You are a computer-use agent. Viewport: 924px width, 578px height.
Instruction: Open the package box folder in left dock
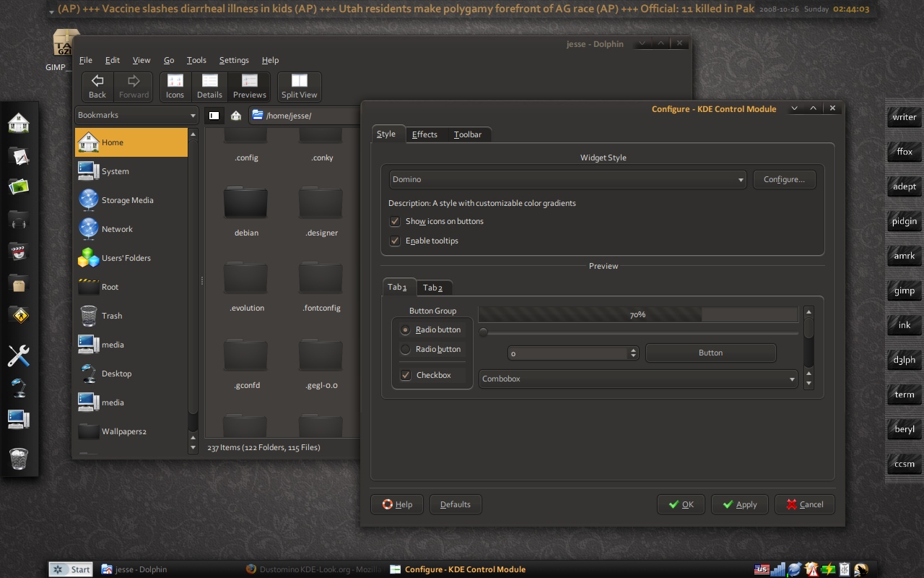point(19,282)
